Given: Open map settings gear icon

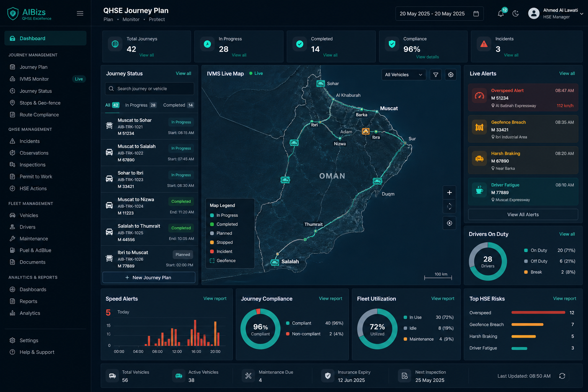Looking at the screenshot, I should tap(451, 75).
